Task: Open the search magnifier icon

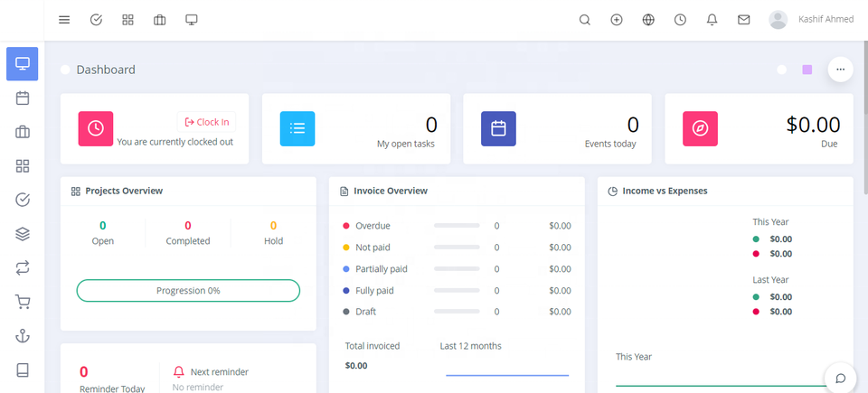Action: pos(585,20)
